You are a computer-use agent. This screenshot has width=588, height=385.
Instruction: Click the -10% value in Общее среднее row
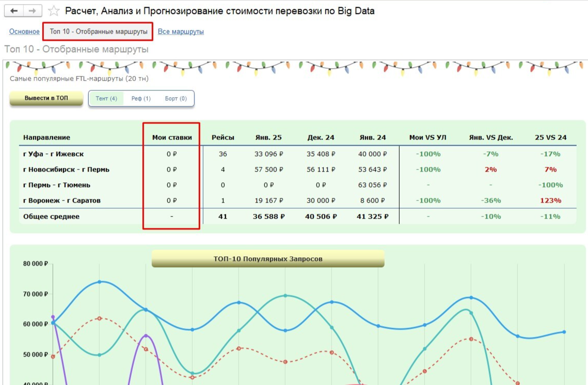pyautogui.click(x=491, y=217)
